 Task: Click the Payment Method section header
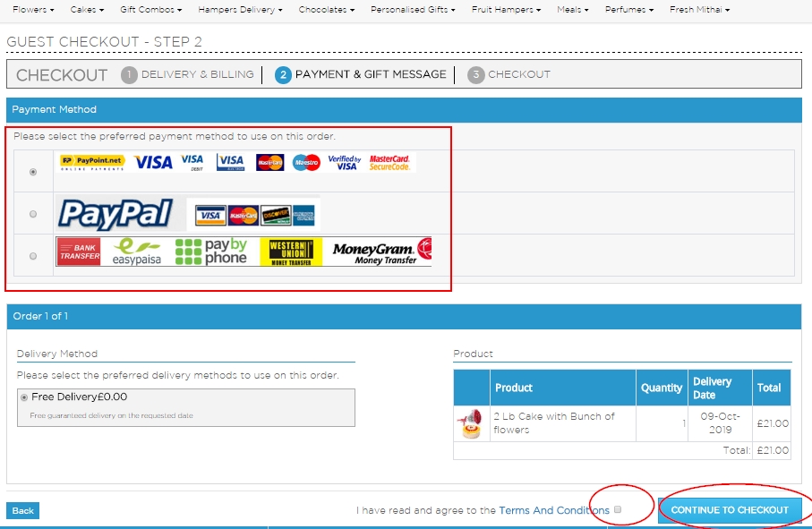pos(404,110)
